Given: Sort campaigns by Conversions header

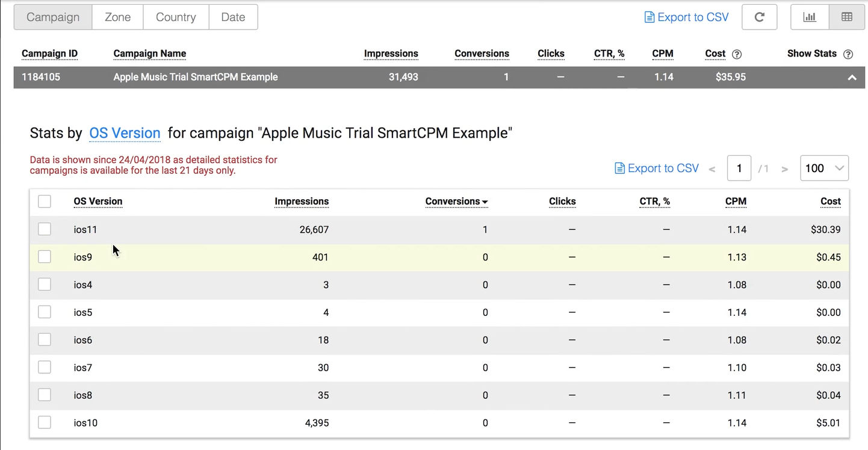Looking at the screenshot, I should tap(482, 54).
